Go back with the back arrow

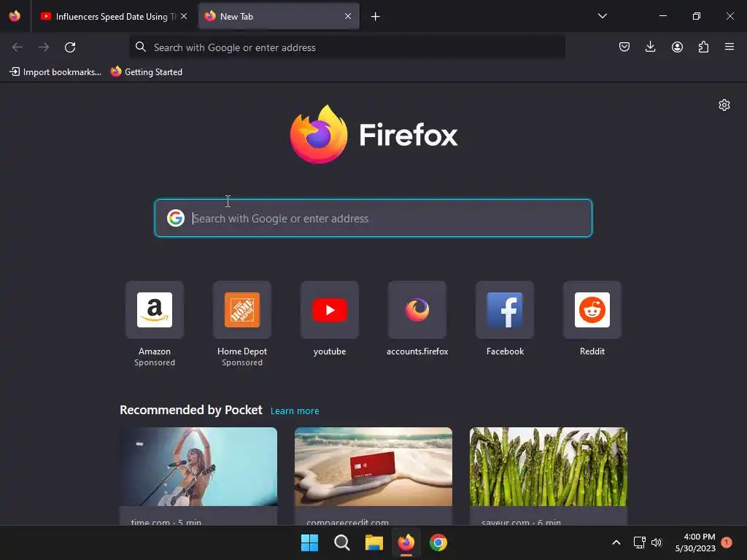point(18,47)
